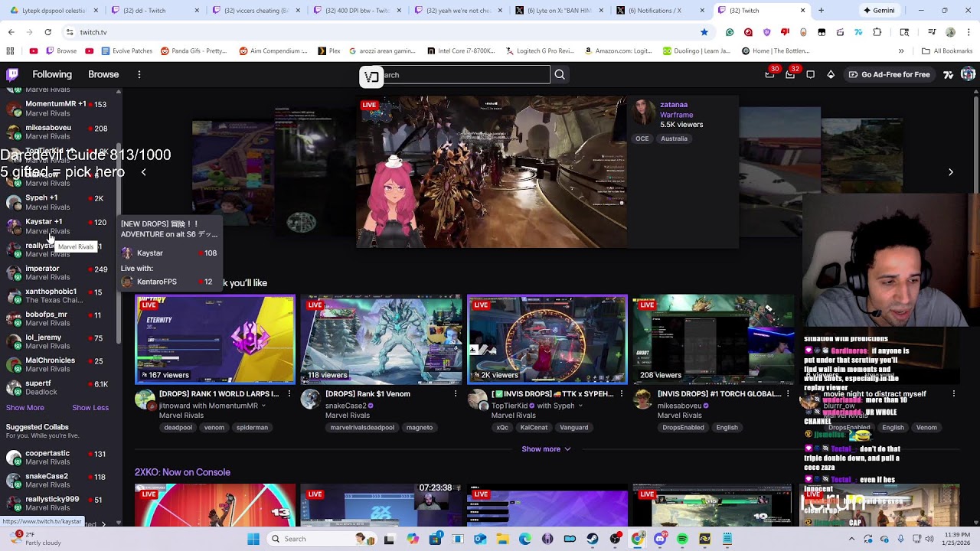The width and height of the screenshot is (980, 551).
Task: Open options for movie night stream card
Action: (x=954, y=393)
